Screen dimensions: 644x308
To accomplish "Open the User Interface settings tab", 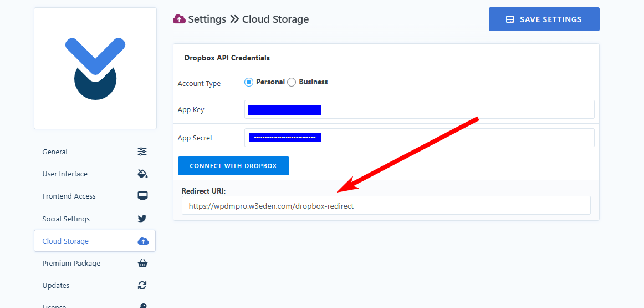I will (95, 174).
